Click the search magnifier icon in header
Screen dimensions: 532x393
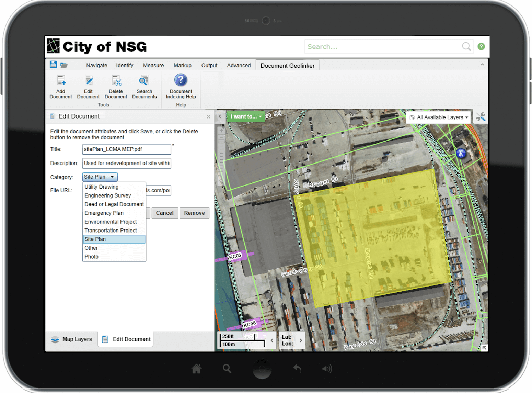(466, 46)
